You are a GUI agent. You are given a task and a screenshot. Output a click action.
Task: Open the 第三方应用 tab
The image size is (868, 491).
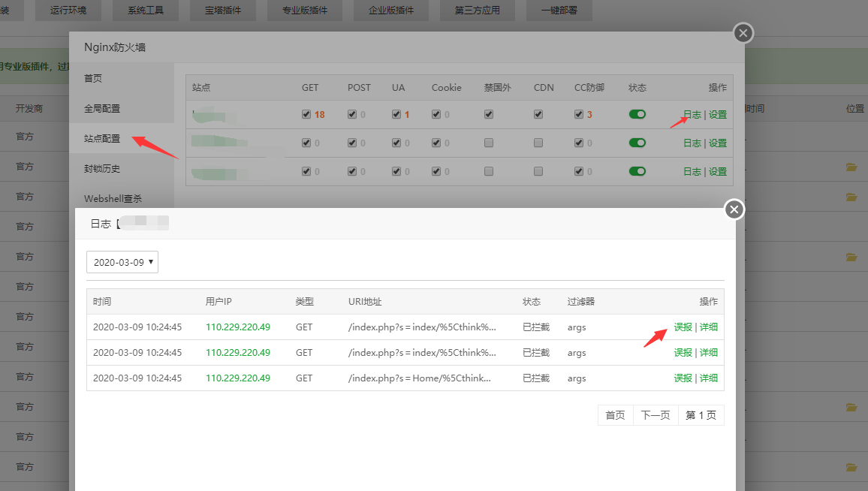477,11
